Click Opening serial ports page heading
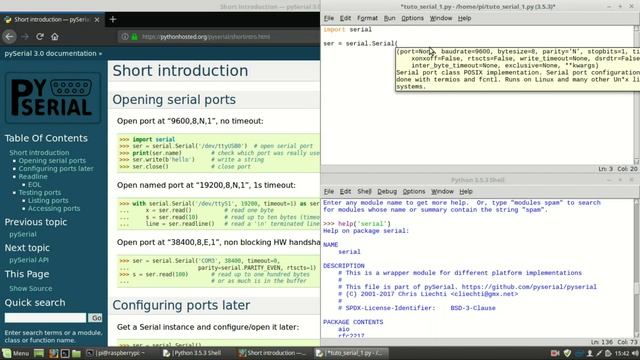The height and width of the screenshot is (360, 640). click(174, 100)
